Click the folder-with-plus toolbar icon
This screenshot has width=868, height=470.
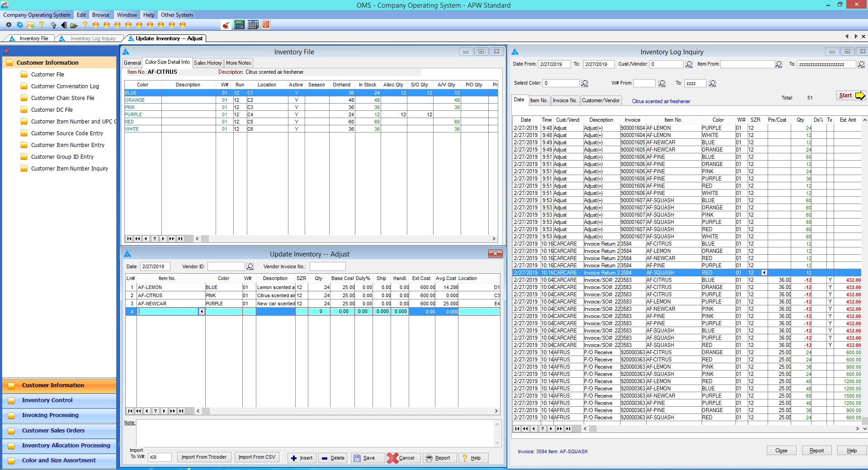(x=31, y=25)
